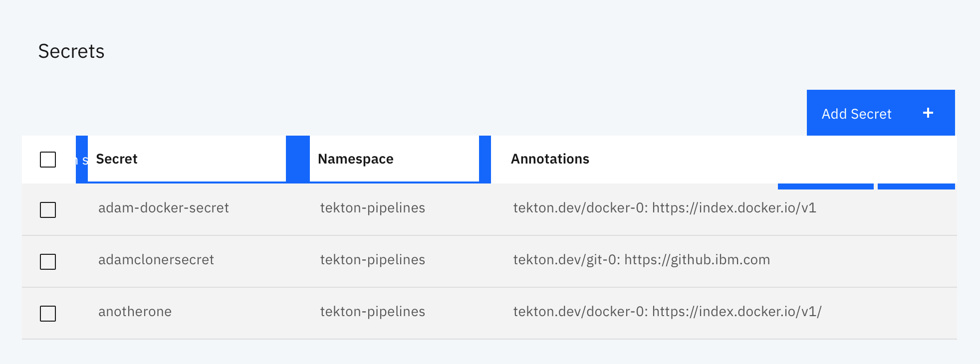Toggle the select-all checkbox in table header

(x=47, y=159)
